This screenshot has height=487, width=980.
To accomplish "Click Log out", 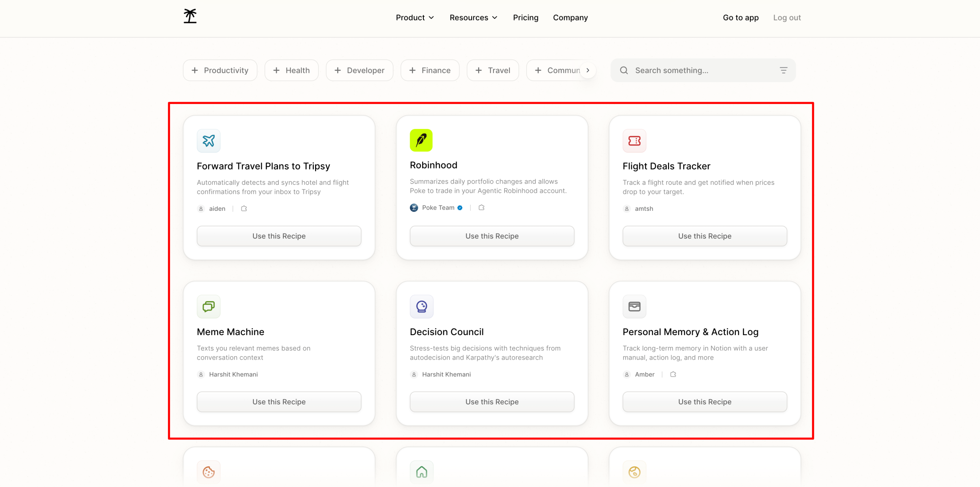I will 787,18.
